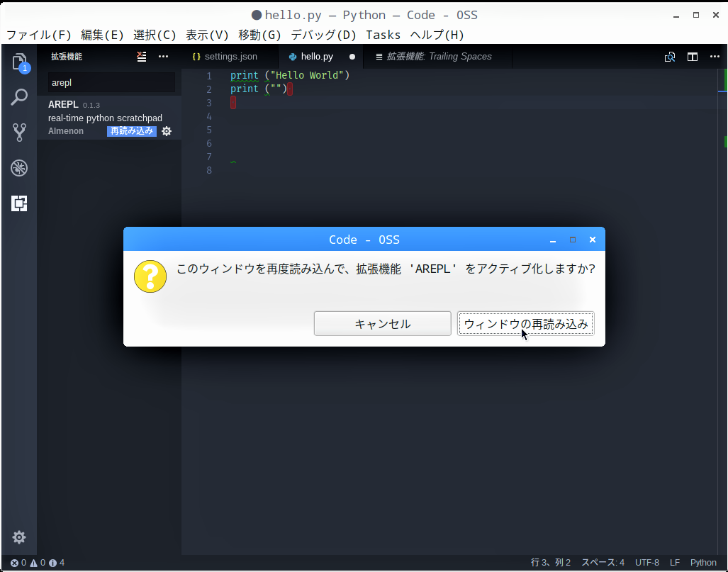Switch to the settings.json tab
The image size is (728, 572).
click(231, 57)
